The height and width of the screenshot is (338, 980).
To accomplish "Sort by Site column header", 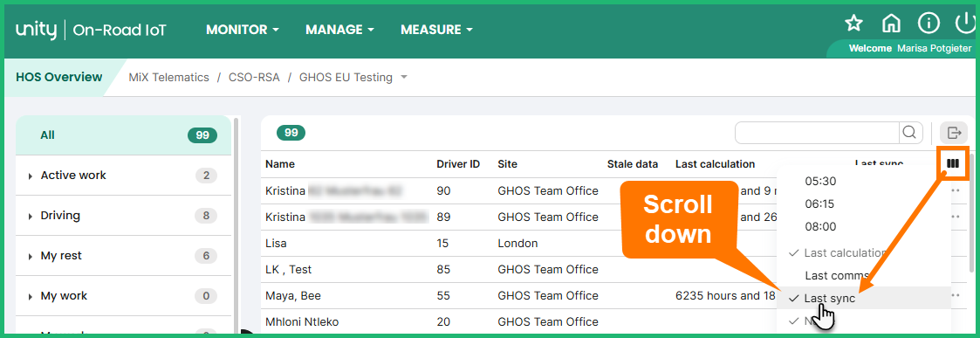I will pos(508,164).
